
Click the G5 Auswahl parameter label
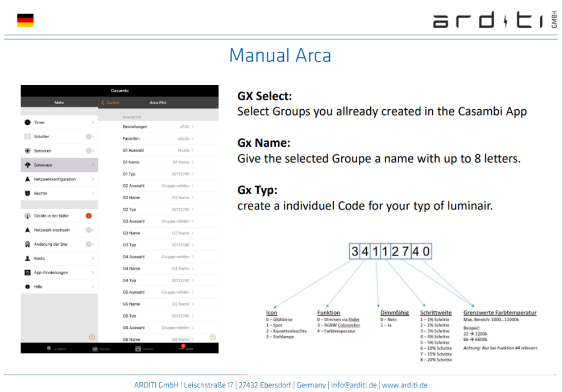click(x=134, y=292)
